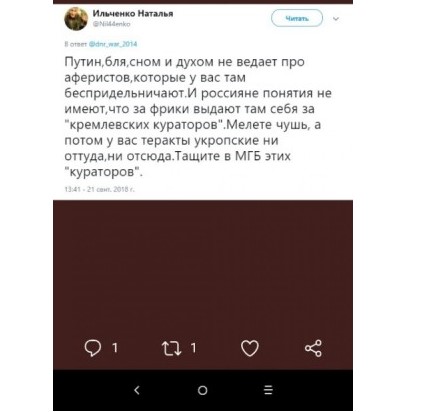Follow the user via Читать button
Image resolution: width=430 pixels, height=412 pixels.
coord(297,18)
